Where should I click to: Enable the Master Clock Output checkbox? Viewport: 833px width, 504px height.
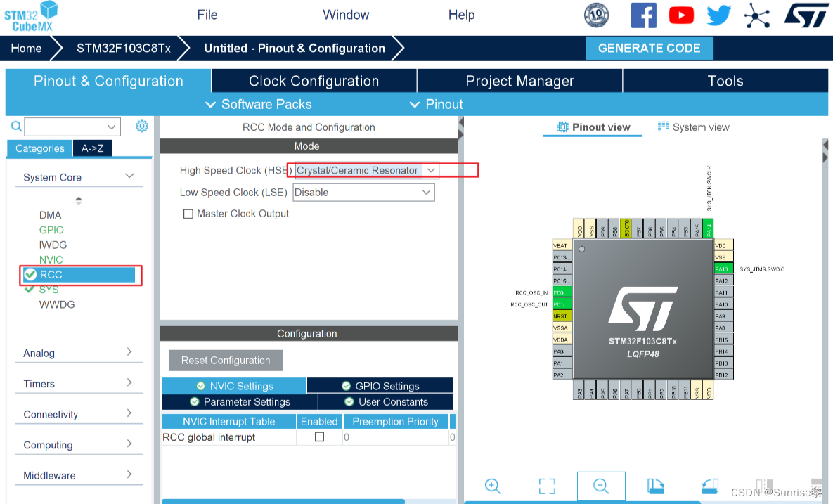tap(188, 214)
